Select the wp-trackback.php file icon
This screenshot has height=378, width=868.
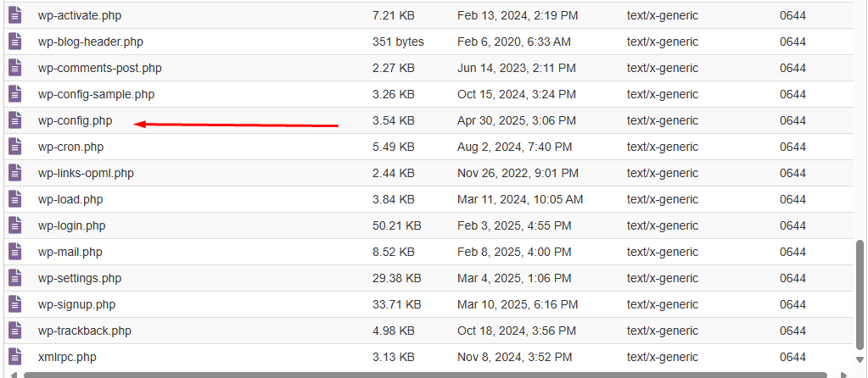(x=15, y=331)
